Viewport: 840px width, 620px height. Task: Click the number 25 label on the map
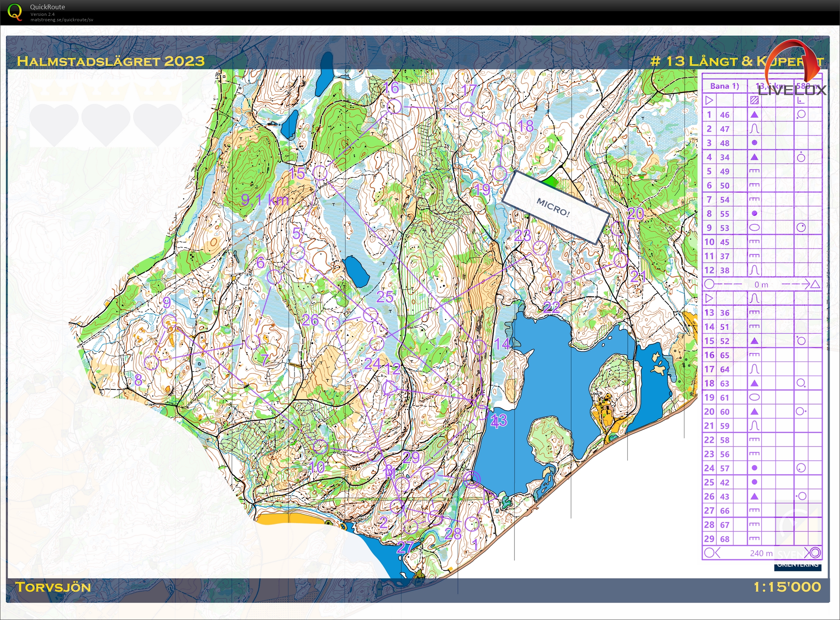(385, 297)
